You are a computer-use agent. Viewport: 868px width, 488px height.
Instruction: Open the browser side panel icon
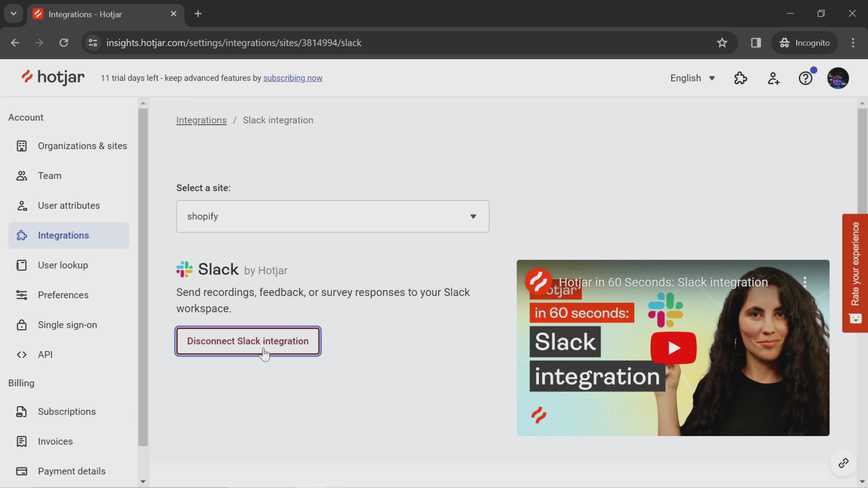click(x=756, y=43)
